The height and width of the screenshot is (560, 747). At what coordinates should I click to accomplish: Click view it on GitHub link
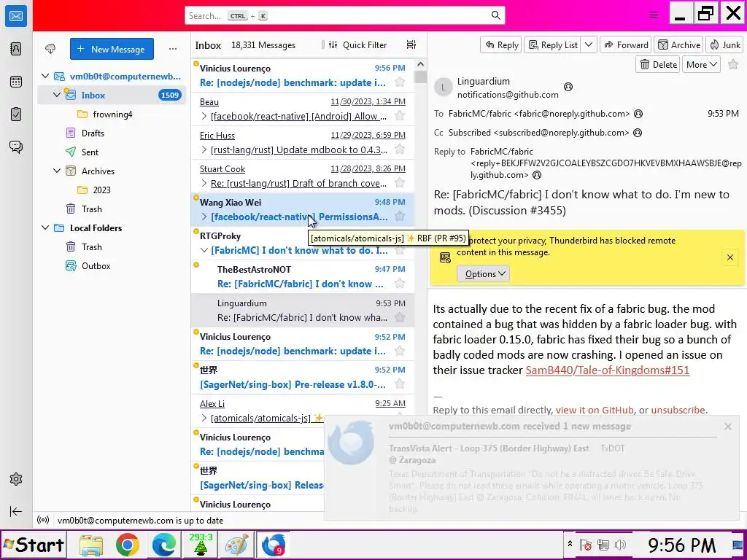tap(595, 410)
